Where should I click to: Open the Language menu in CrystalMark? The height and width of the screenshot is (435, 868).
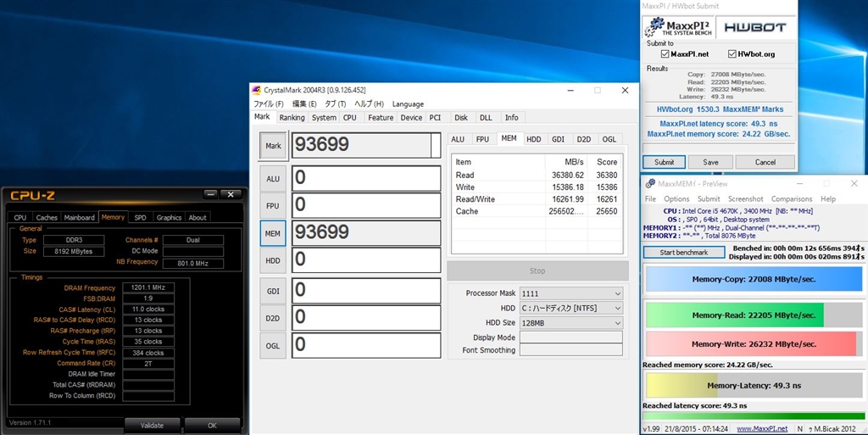coord(408,104)
